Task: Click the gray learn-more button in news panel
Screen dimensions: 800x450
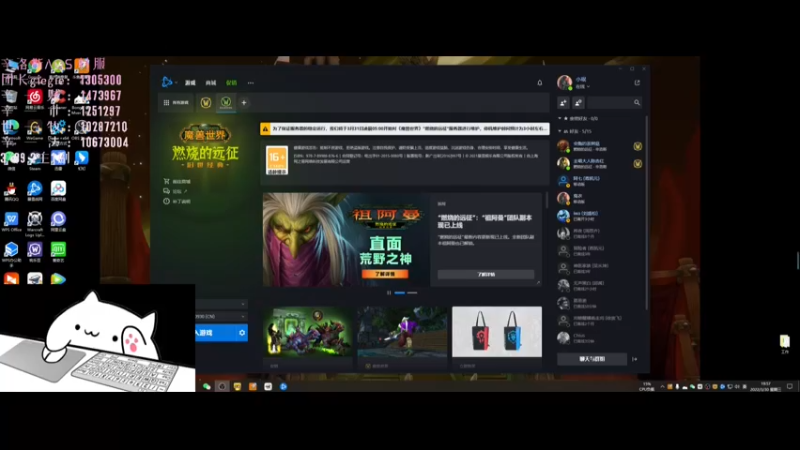Action: [486, 274]
